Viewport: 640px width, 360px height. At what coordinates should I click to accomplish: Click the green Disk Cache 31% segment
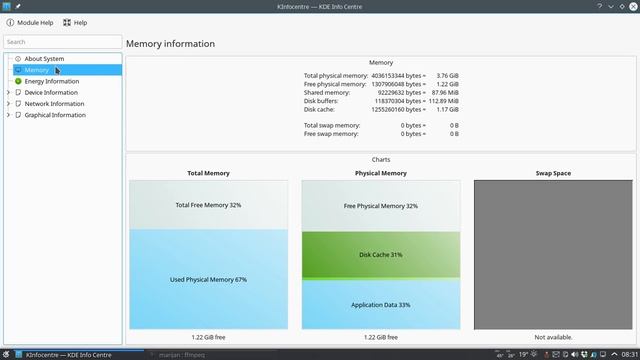[x=381, y=255]
